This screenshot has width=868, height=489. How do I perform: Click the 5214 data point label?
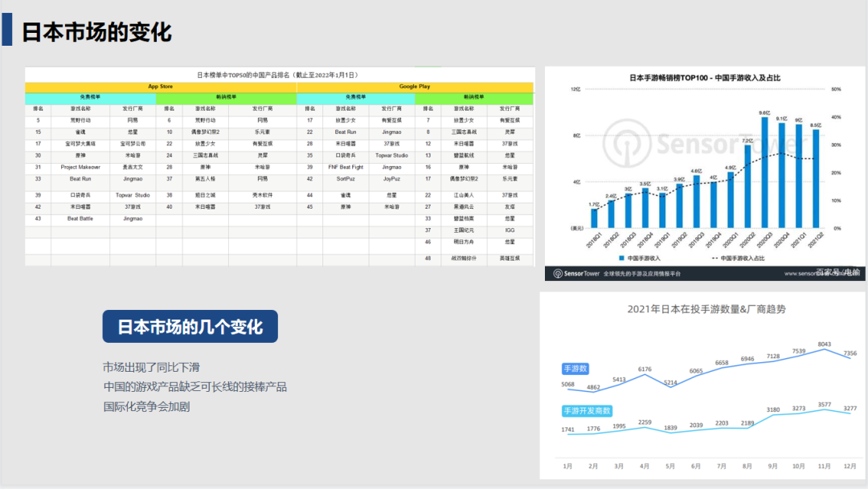(x=670, y=383)
